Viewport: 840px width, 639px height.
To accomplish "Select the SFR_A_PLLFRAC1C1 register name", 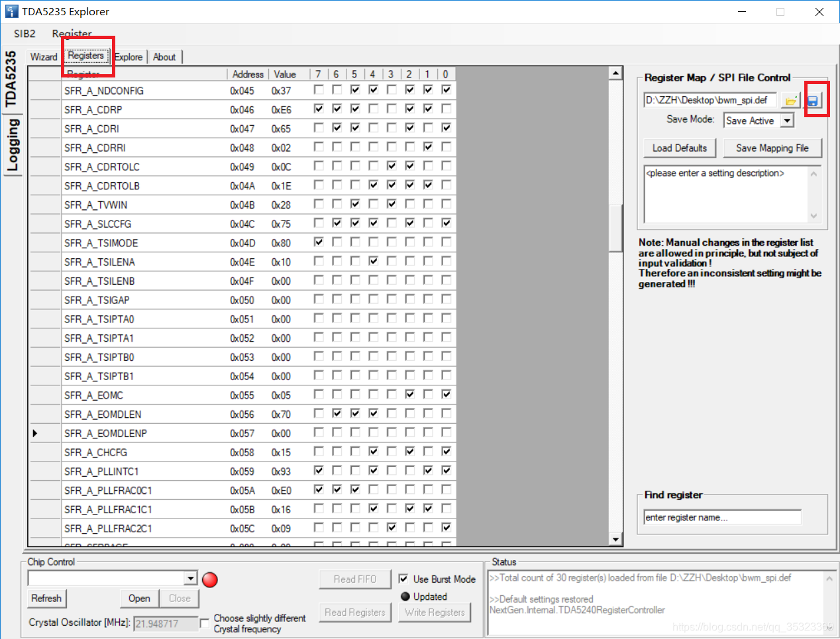I will pos(109,509).
